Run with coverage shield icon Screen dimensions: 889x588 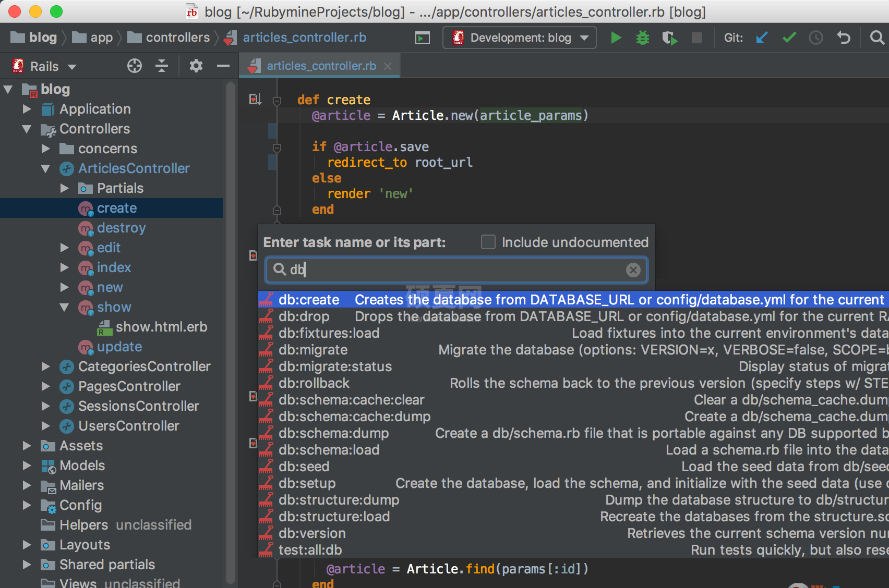coord(669,38)
